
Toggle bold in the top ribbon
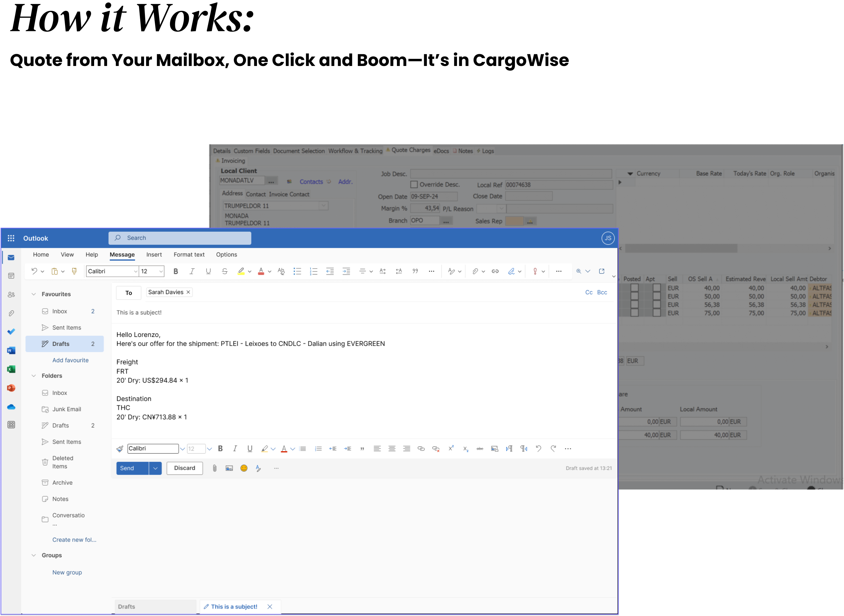click(x=176, y=272)
